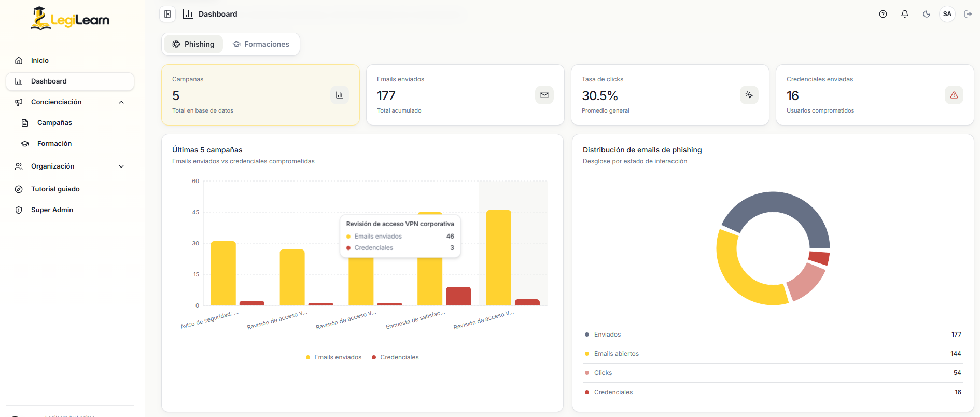Click the Emails enviados 177 card
The image size is (980, 417).
465,95
